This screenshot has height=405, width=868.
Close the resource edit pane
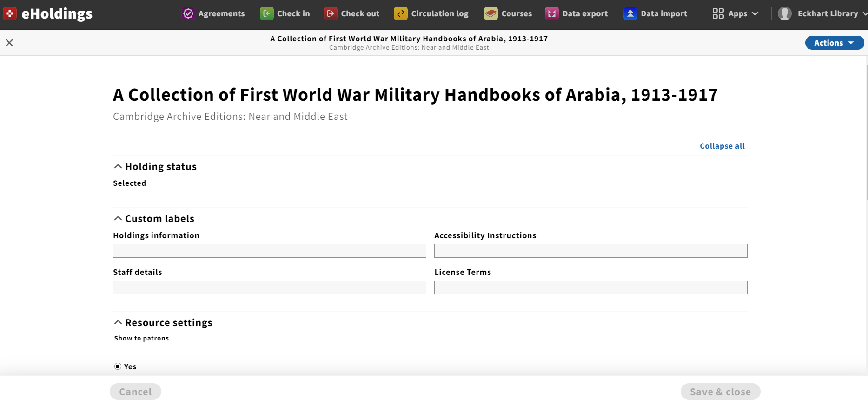click(x=9, y=43)
